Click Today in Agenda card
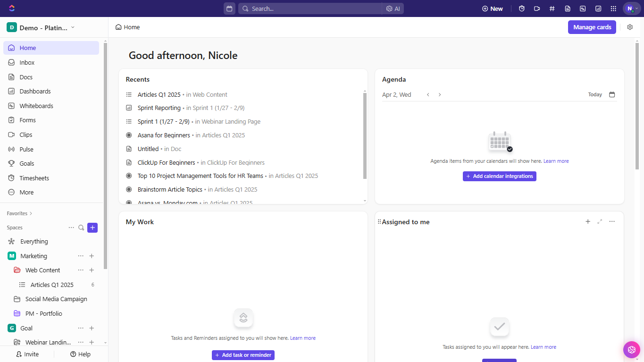The image size is (644, 362). pos(595,94)
